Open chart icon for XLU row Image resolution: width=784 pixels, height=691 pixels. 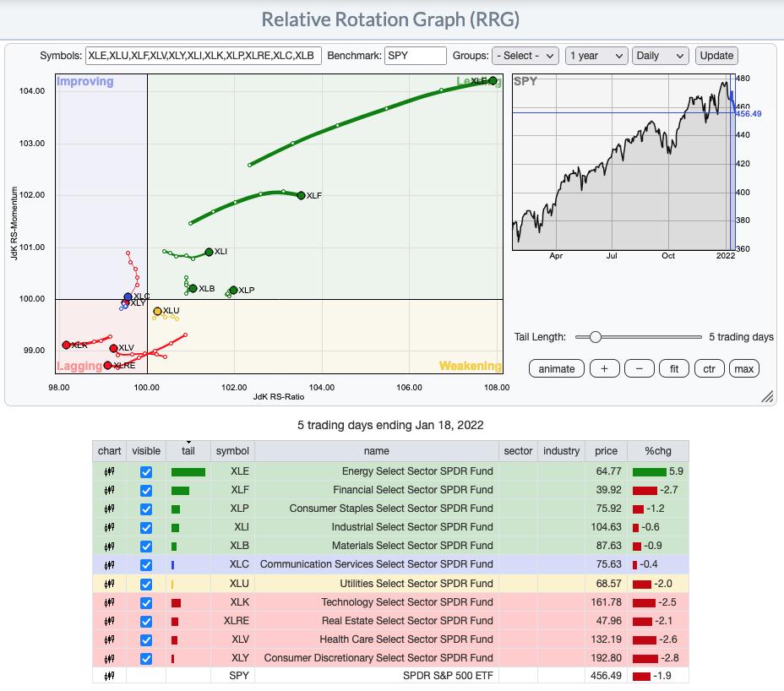(110, 584)
